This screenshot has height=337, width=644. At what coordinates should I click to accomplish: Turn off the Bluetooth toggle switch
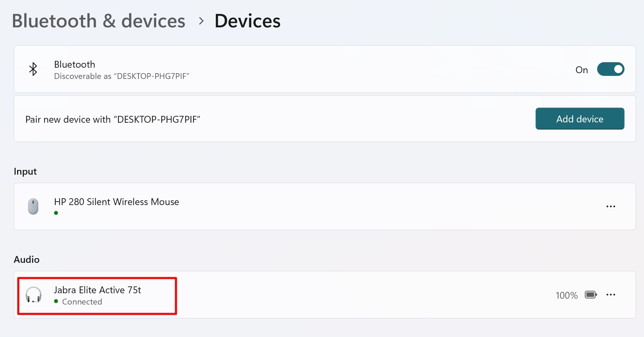[610, 69]
